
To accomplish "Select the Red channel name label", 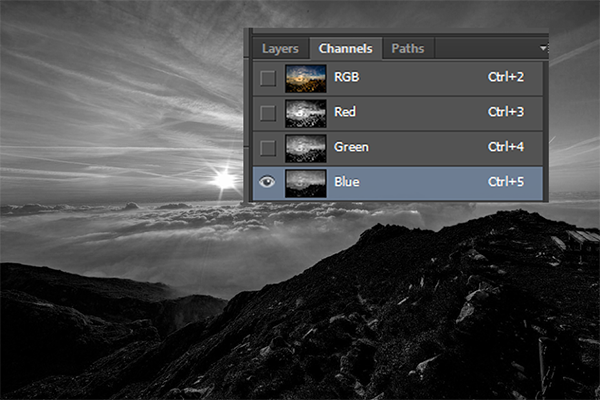I will (345, 113).
